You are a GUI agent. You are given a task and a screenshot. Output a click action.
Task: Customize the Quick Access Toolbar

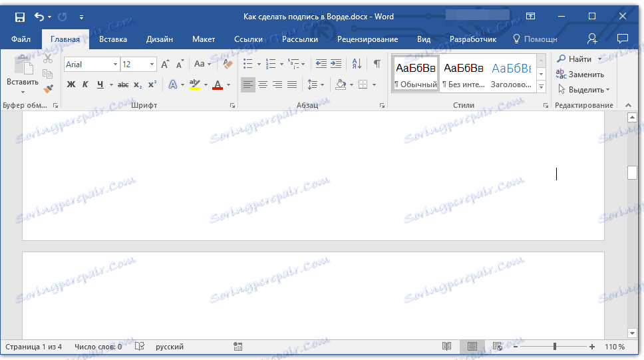pos(81,17)
